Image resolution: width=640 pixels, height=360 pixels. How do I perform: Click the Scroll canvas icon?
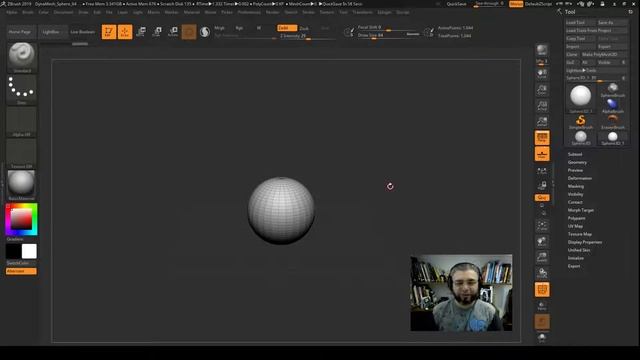click(x=542, y=74)
